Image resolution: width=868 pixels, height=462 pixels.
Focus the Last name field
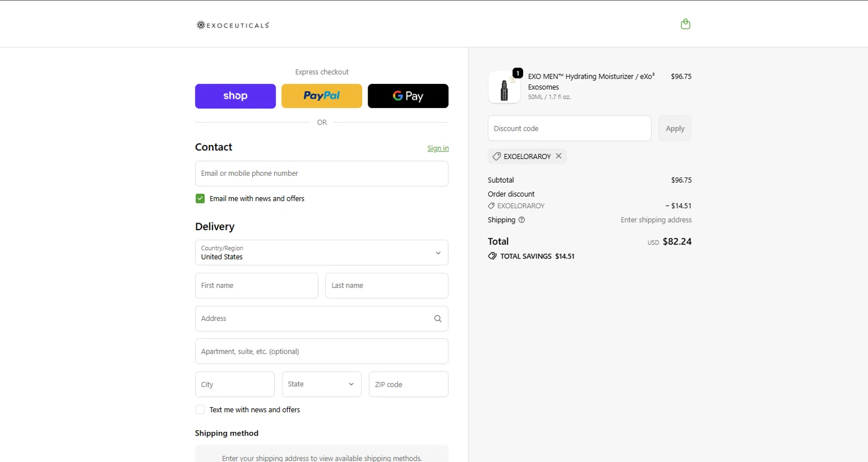pos(387,286)
